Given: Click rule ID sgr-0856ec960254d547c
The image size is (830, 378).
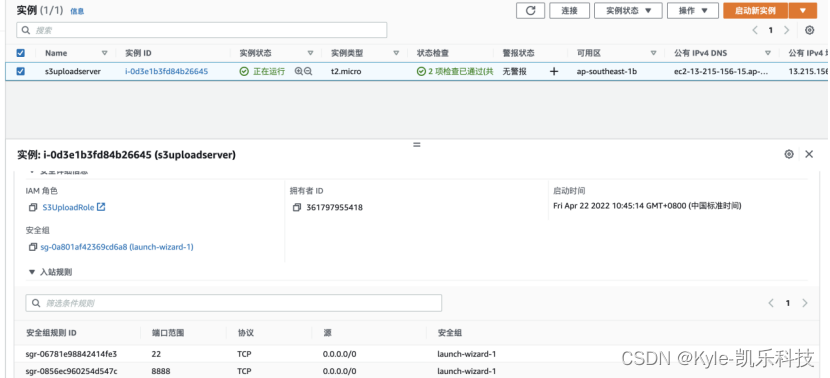Looking at the screenshot, I should click(x=71, y=371).
